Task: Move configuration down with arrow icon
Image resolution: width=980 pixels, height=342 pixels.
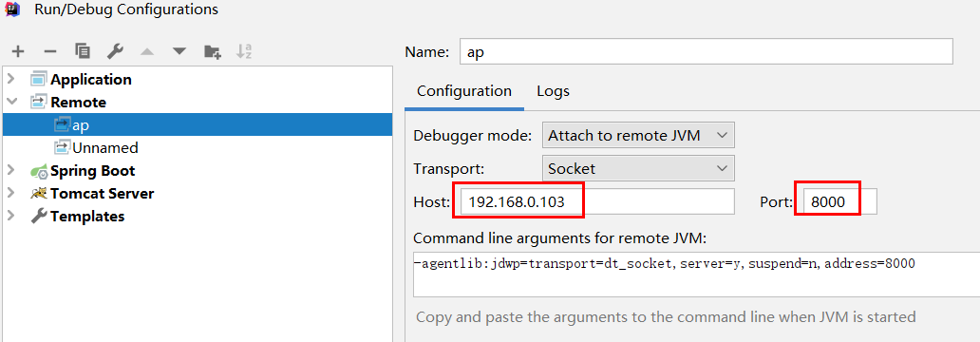Action: pos(179,51)
